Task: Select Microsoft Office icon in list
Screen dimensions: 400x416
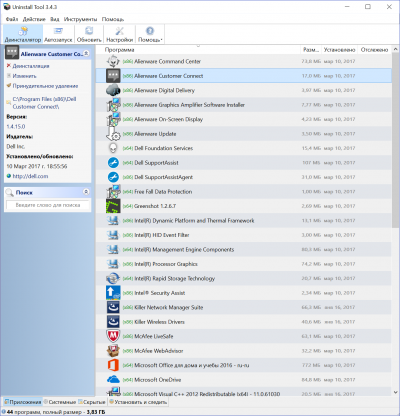Action: click(113, 365)
